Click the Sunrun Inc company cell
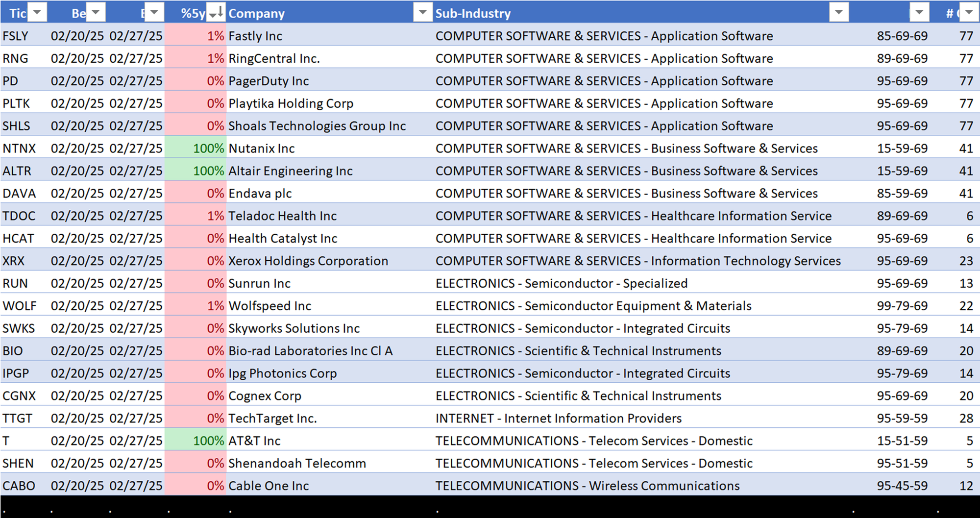 pos(330,283)
